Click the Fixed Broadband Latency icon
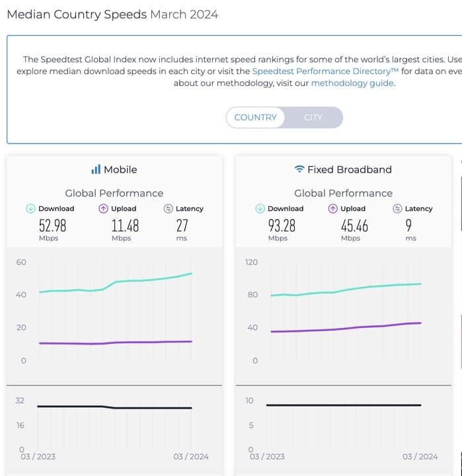This screenshot has height=476, width=462. [x=397, y=209]
